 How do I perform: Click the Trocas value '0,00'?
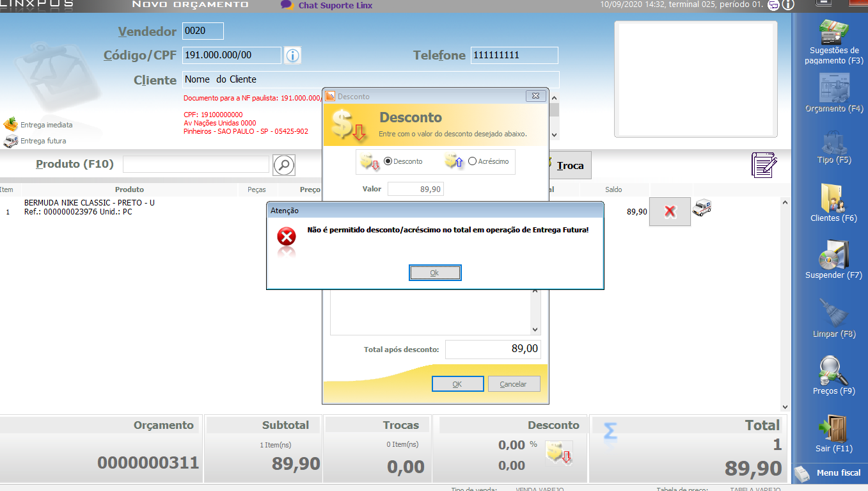click(x=406, y=467)
